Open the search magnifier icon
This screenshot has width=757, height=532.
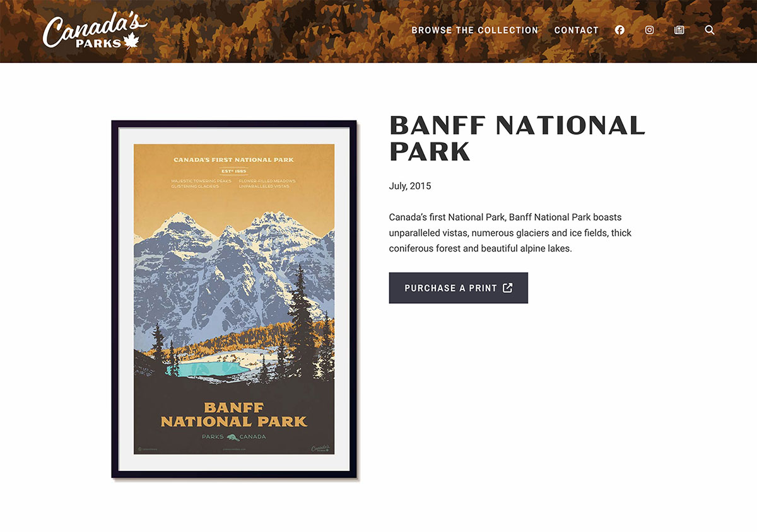[710, 30]
